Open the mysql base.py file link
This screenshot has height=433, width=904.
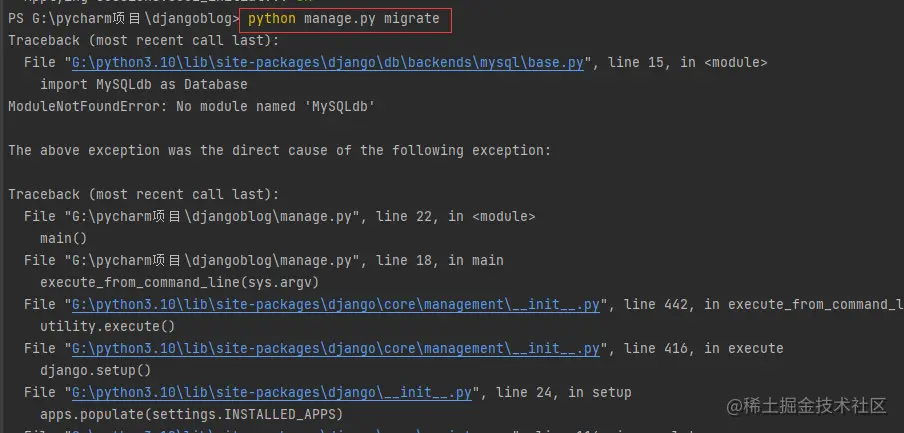pyautogui.click(x=331, y=62)
